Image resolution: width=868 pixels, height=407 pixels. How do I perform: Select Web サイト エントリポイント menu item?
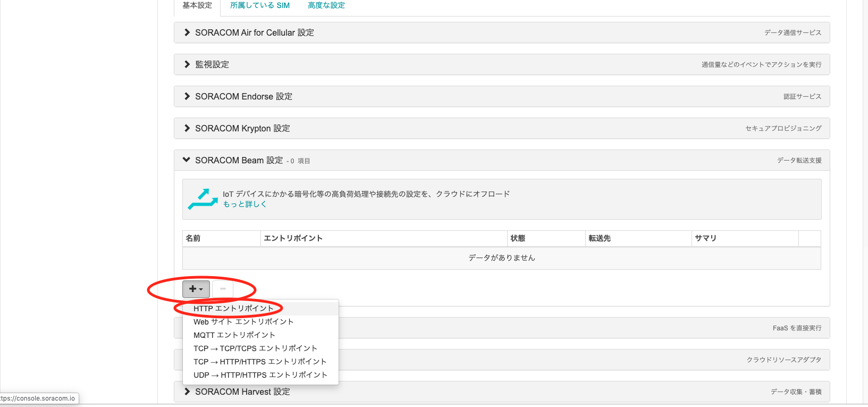(x=260, y=322)
